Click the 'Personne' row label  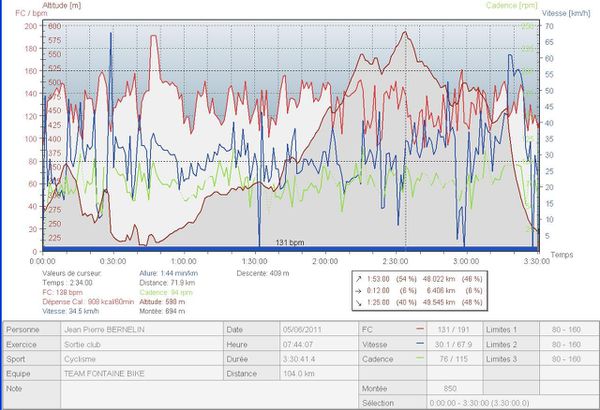(23, 330)
